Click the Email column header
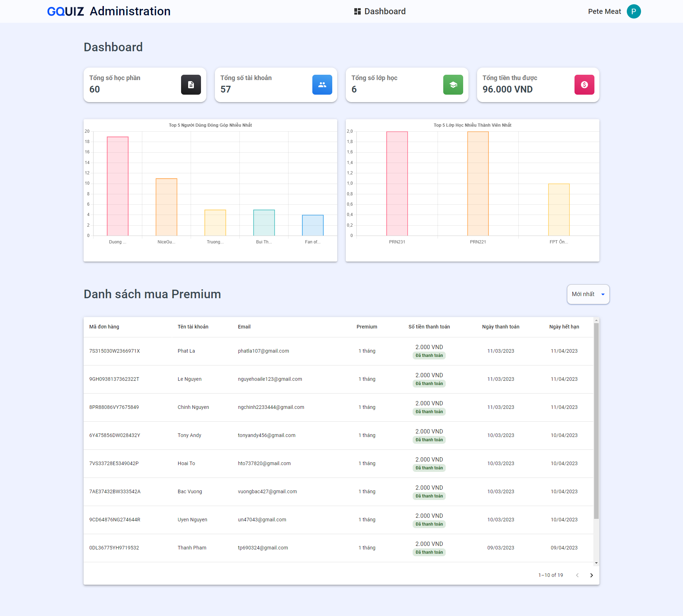The width and height of the screenshot is (683, 616). (244, 327)
